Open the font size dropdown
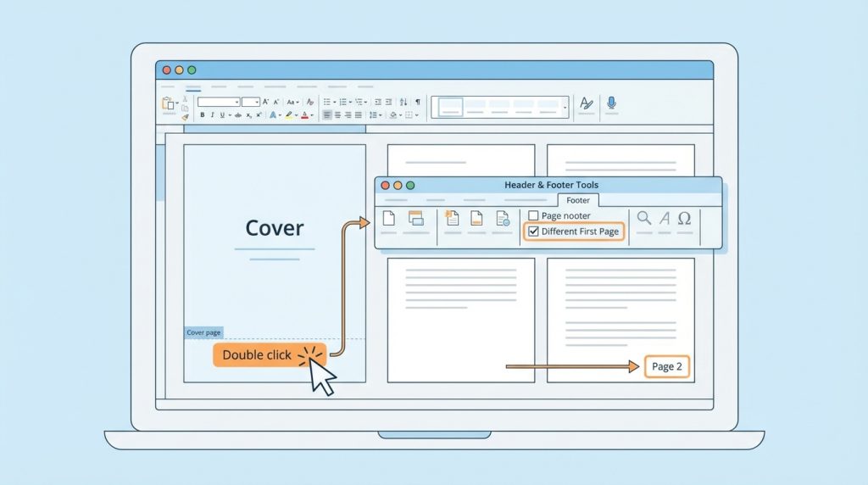Image resolution: width=868 pixels, height=485 pixels. [x=251, y=102]
